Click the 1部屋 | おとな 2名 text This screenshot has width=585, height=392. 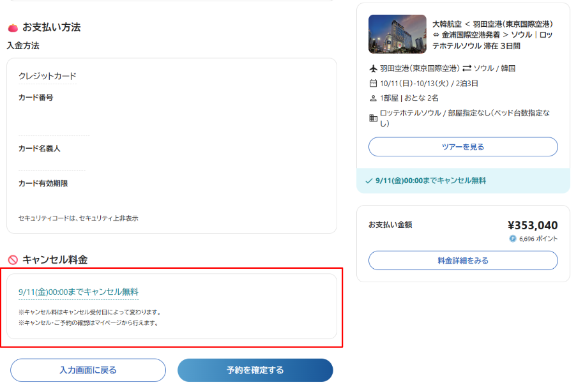(409, 98)
